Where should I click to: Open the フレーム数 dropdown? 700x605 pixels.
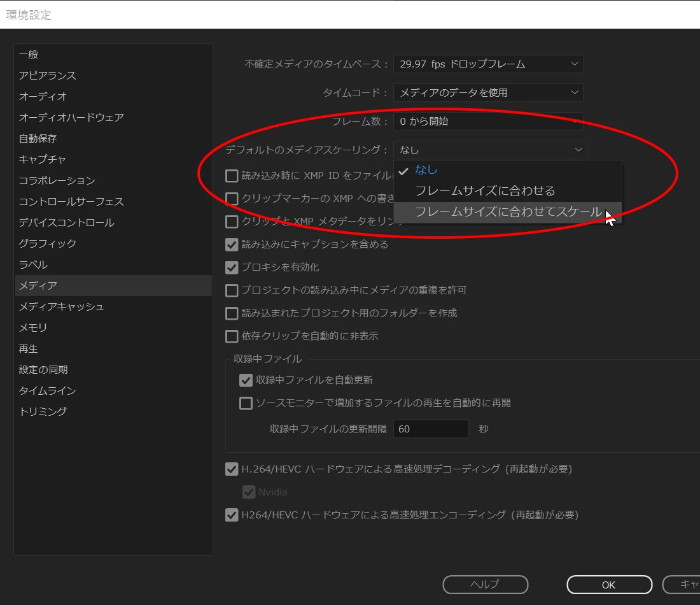tap(488, 121)
